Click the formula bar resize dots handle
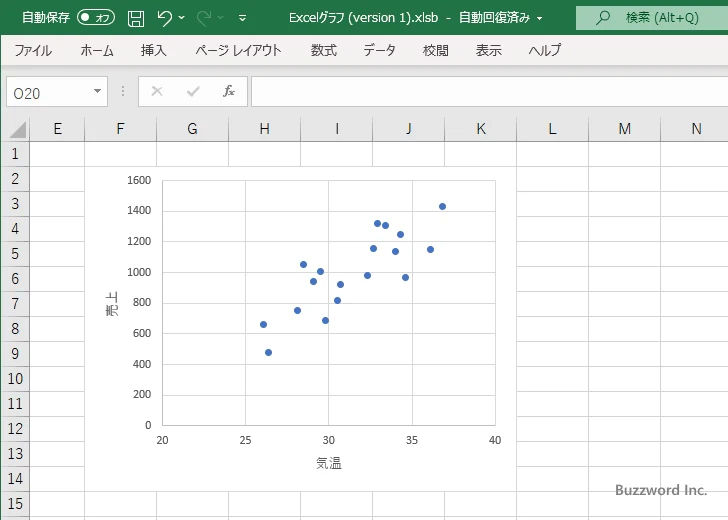Screen dimensions: 728x520 (123, 91)
